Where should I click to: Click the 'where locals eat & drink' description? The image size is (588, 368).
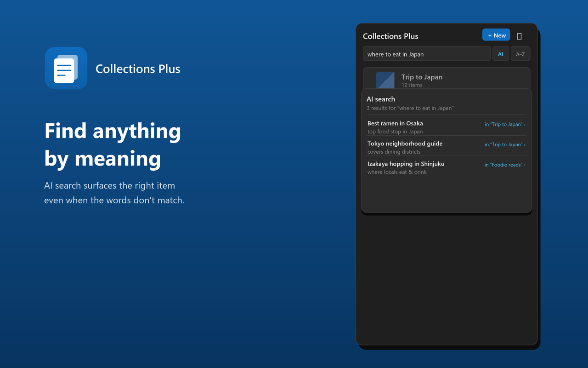coord(397,172)
